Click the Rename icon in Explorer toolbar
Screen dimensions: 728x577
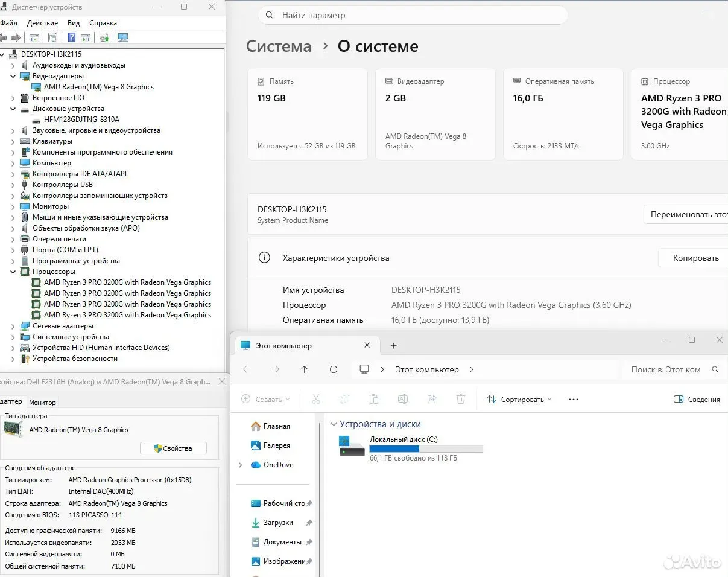click(402, 399)
